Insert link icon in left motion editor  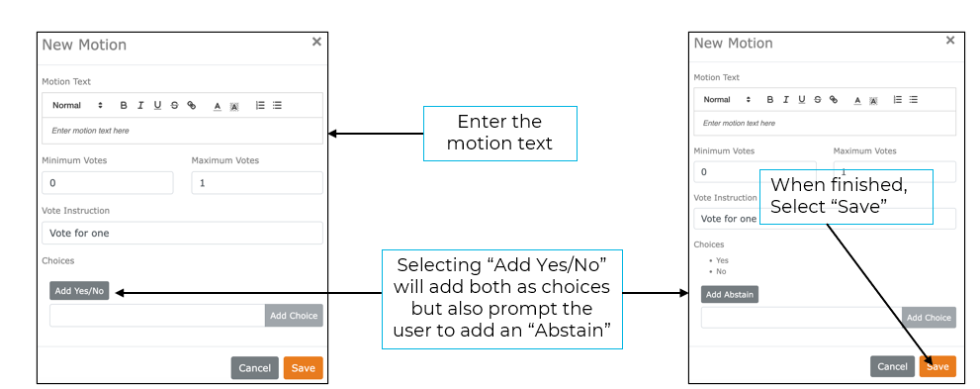192,106
